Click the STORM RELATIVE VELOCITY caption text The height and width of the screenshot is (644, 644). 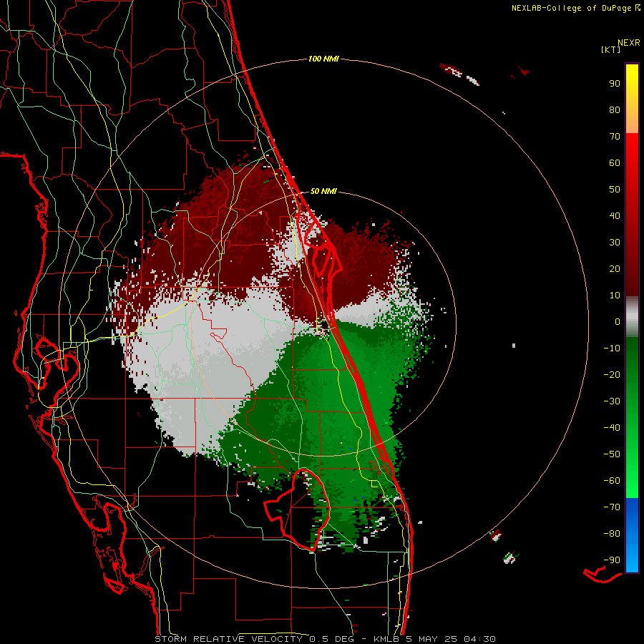pyautogui.click(x=228, y=639)
